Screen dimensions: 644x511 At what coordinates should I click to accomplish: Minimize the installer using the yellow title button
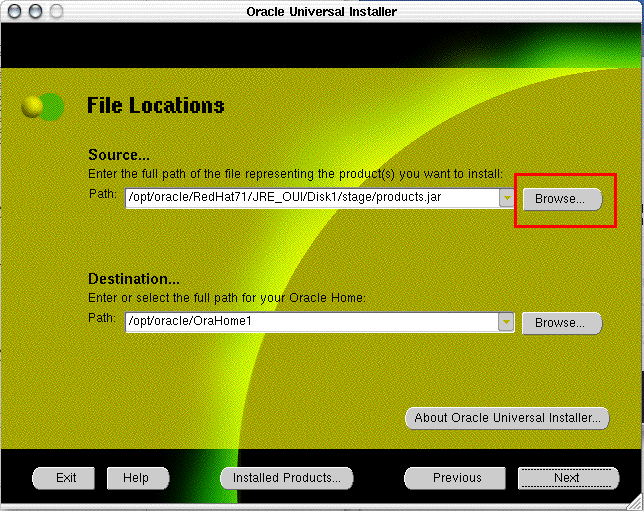(33, 11)
